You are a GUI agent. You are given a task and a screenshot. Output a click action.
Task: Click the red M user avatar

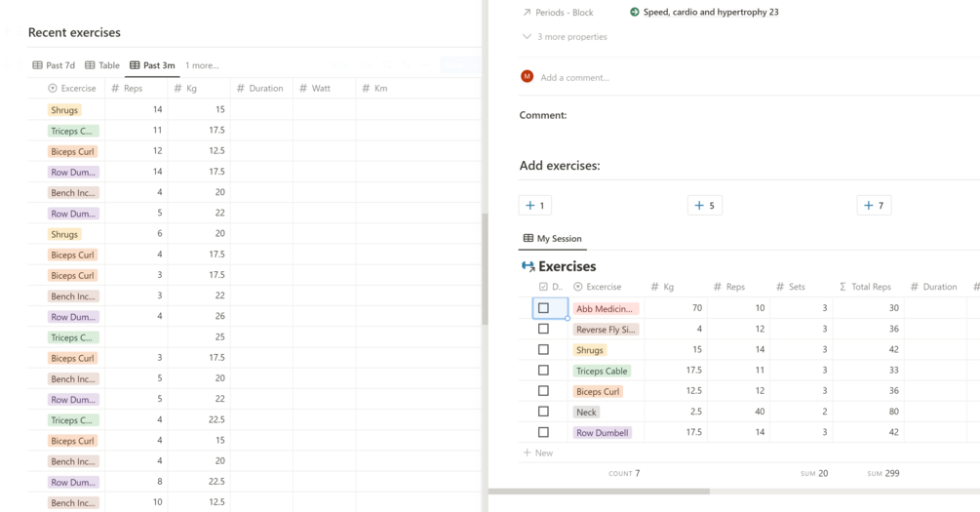pyautogui.click(x=528, y=76)
